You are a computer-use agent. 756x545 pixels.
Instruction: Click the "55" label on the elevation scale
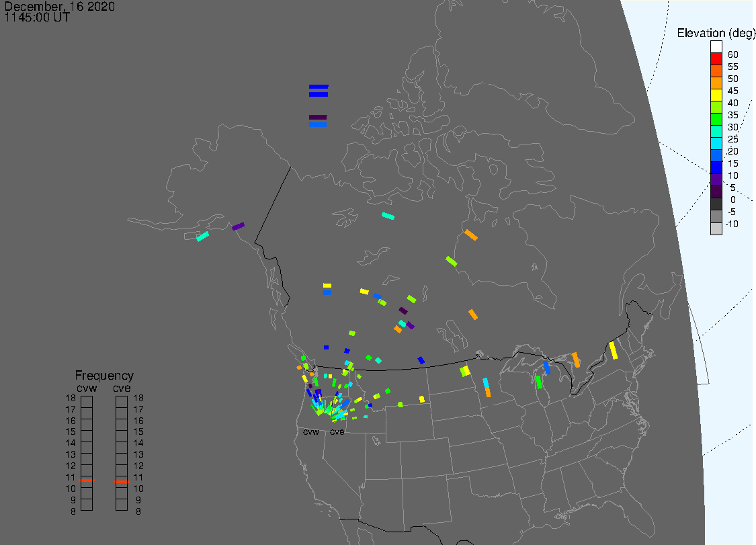click(x=733, y=67)
